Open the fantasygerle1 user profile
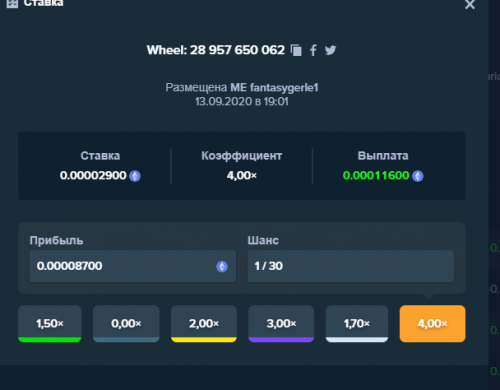Viewport: 500px width, 390px height. [x=284, y=88]
